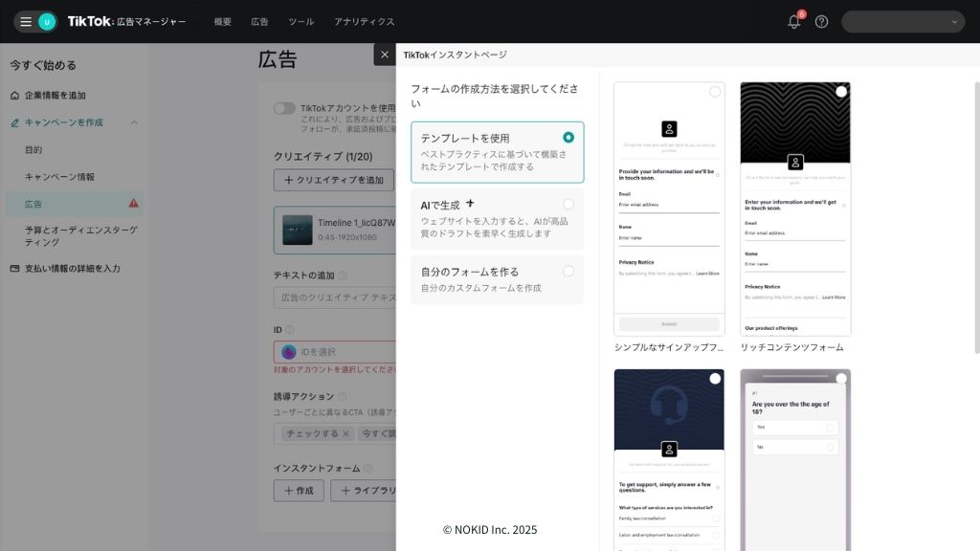This screenshot has height=551, width=980.
Task: Open the アナリティクス menu
Action: pos(365,22)
